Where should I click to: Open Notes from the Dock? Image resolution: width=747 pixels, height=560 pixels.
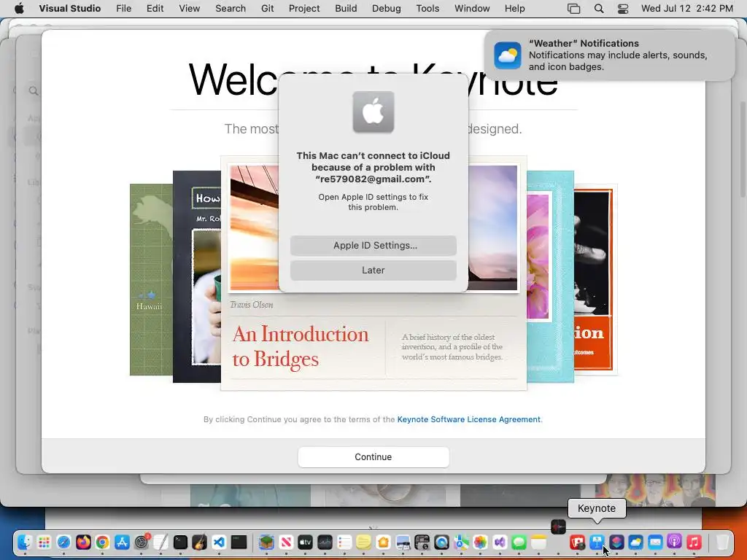tap(539, 542)
